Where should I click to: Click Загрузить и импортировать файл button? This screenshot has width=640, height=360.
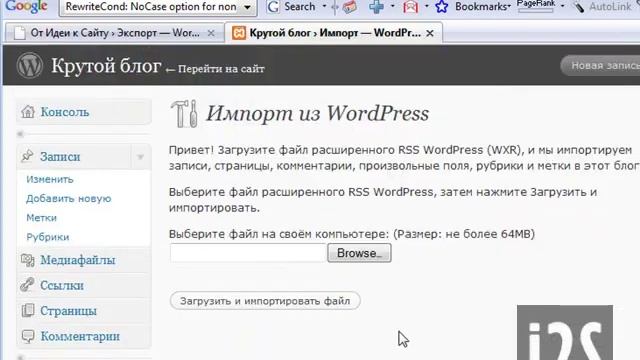pyautogui.click(x=265, y=301)
